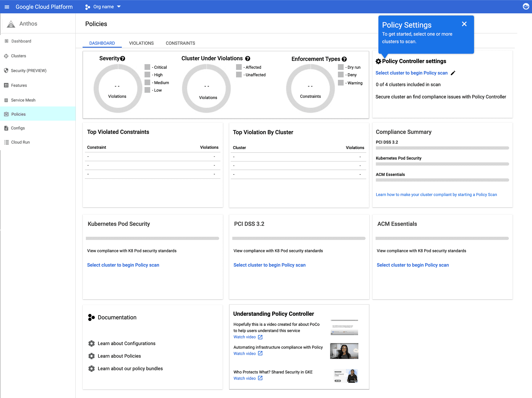
Task: Click the PCI DSS 3.2 bar in Compliance Summary
Action: tap(442, 148)
